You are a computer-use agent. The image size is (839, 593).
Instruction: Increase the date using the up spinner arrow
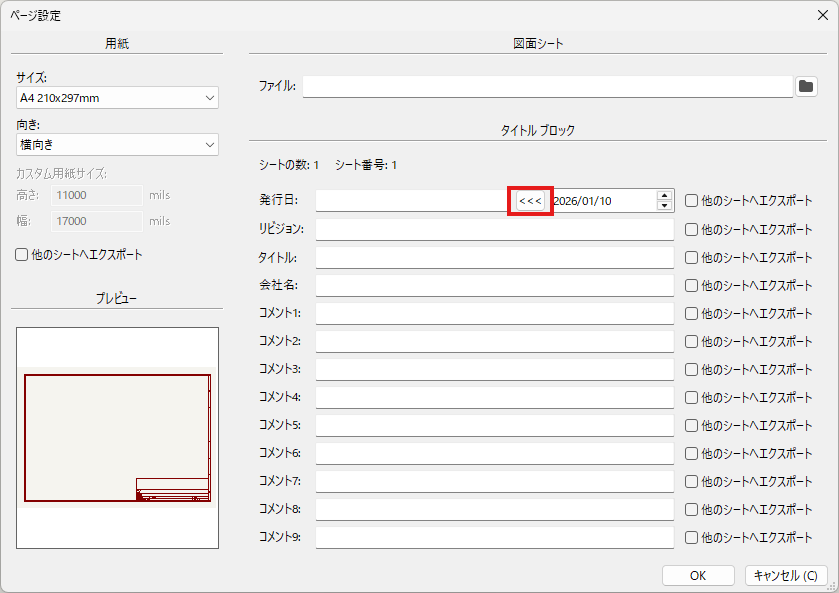(664, 196)
